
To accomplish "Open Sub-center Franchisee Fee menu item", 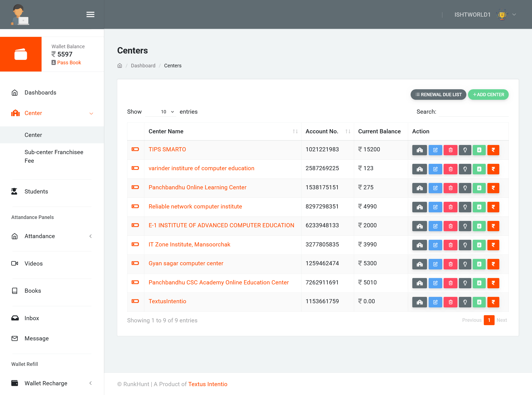I will pyautogui.click(x=54, y=156).
